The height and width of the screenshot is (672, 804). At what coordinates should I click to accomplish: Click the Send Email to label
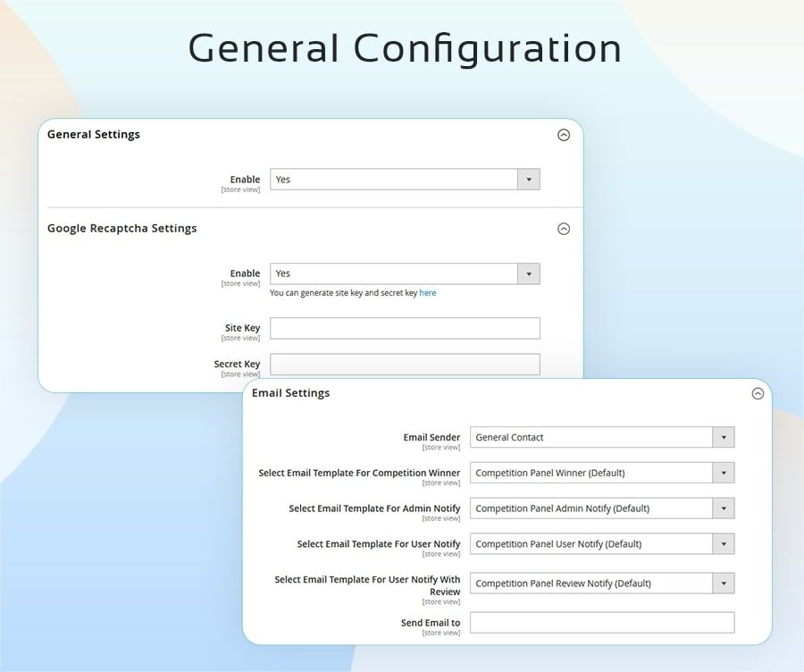point(431,623)
